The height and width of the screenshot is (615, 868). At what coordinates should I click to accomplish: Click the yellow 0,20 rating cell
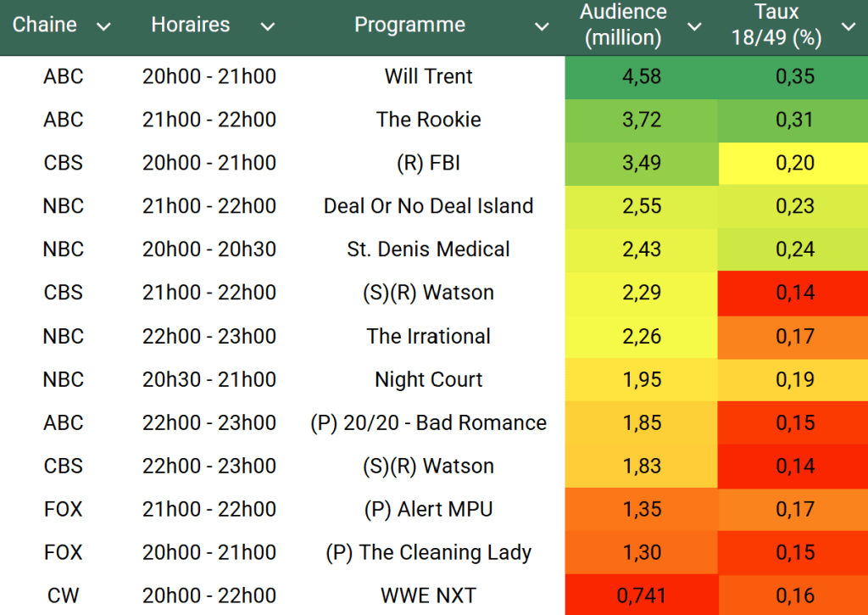click(794, 163)
